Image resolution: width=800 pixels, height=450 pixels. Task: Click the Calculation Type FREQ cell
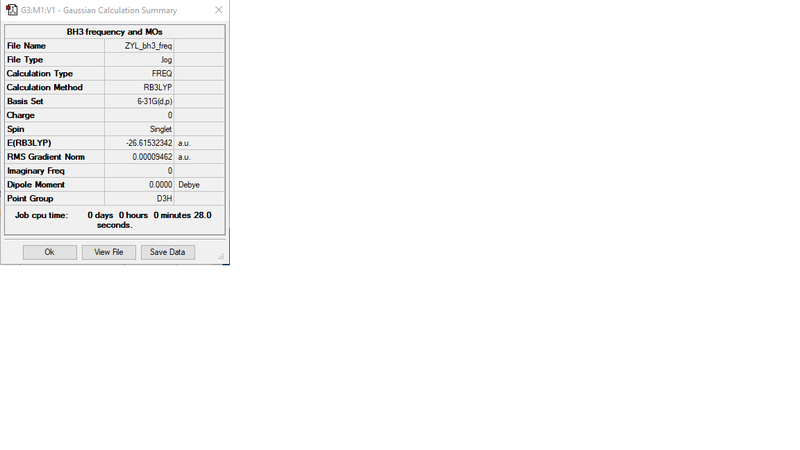[139, 73]
